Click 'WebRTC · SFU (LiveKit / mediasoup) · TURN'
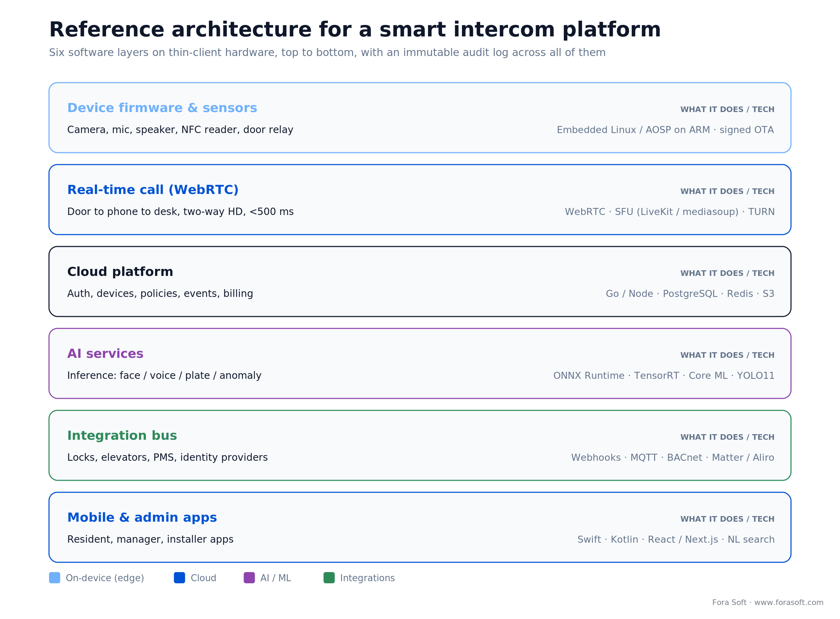Viewport: 840px width, 619px height. [670, 212]
